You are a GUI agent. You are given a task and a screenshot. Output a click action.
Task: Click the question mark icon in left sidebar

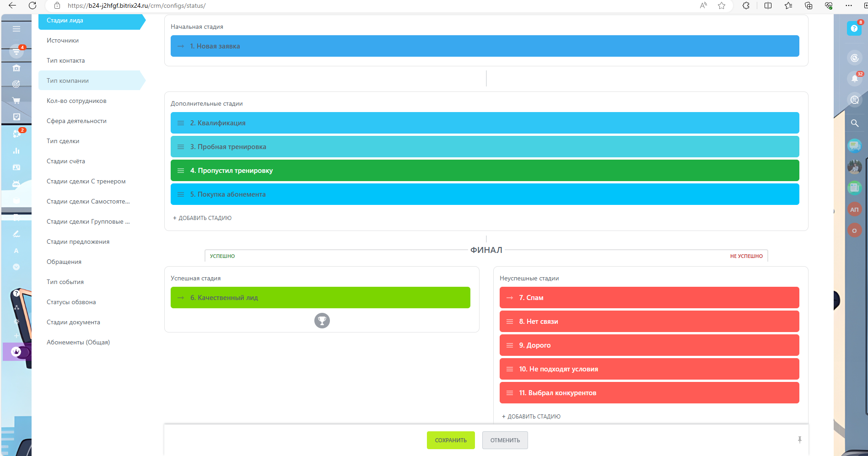[16, 293]
